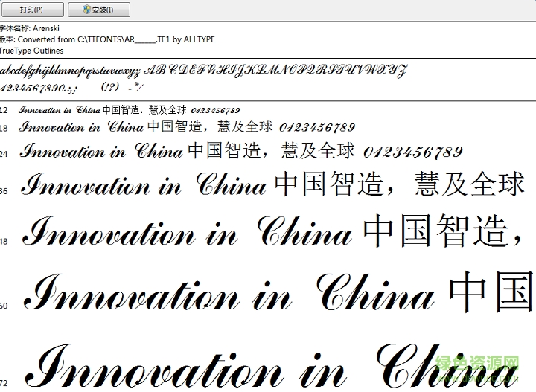Click the size 72 sample line

pos(272,366)
